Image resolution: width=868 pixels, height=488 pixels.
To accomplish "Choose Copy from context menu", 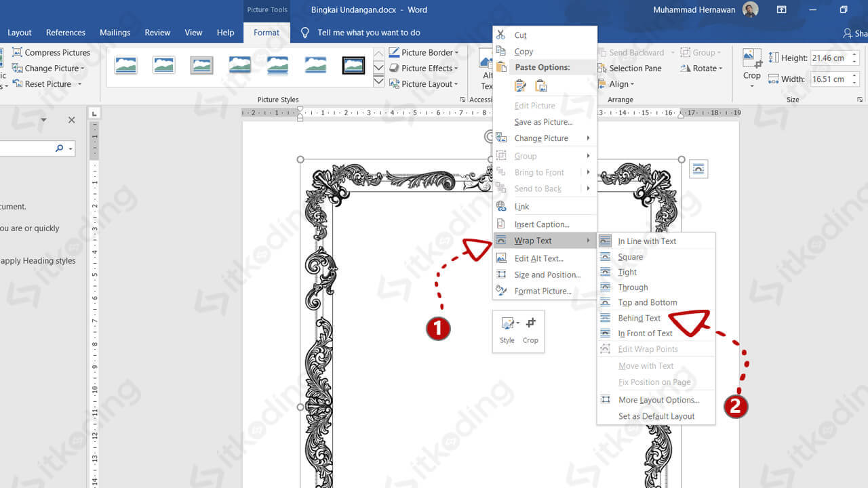I will [545, 52].
